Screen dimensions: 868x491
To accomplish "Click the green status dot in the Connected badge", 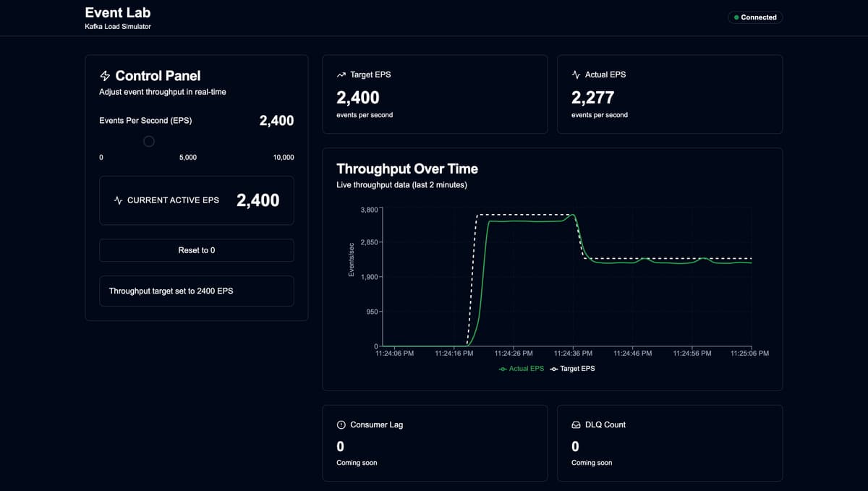I will pyautogui.click(x=735, y=17).
